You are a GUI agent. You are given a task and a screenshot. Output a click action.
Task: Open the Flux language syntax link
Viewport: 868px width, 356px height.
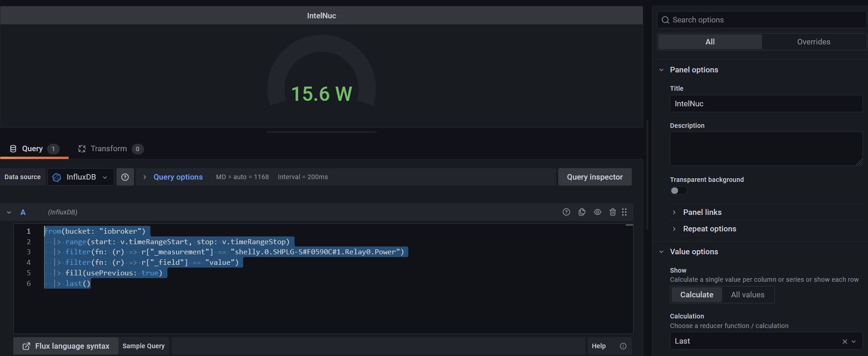point(66,346)
